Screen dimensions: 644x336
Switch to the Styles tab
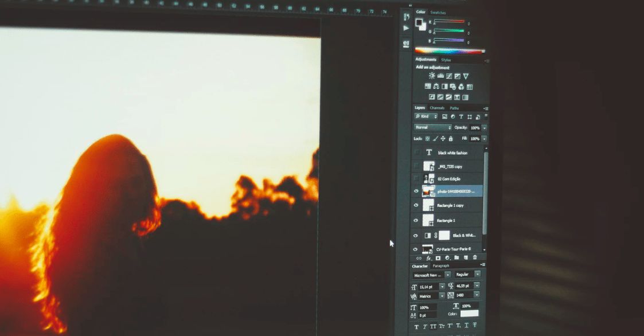pos(446,60)
